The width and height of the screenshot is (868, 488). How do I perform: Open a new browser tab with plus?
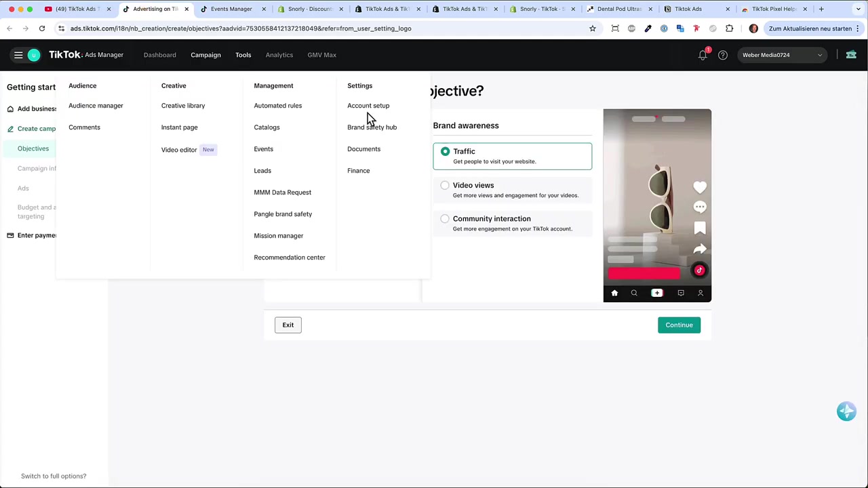point(821,9)
